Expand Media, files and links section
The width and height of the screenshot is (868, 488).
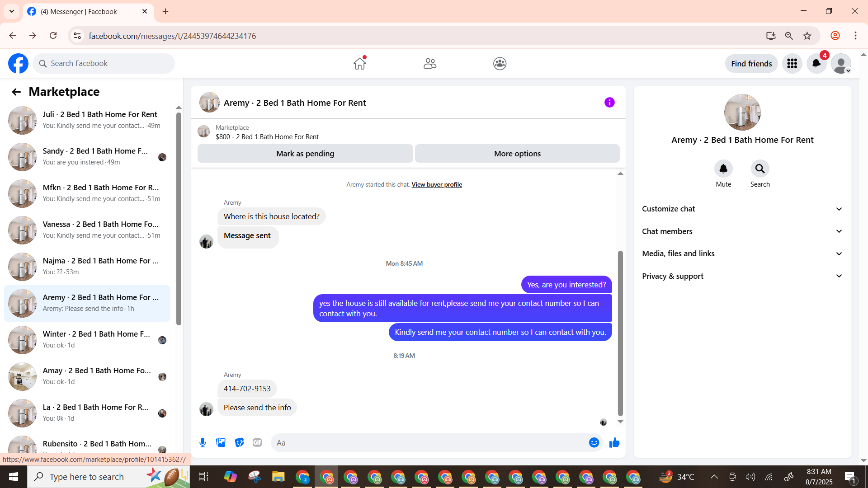click(x=742, y=253)
